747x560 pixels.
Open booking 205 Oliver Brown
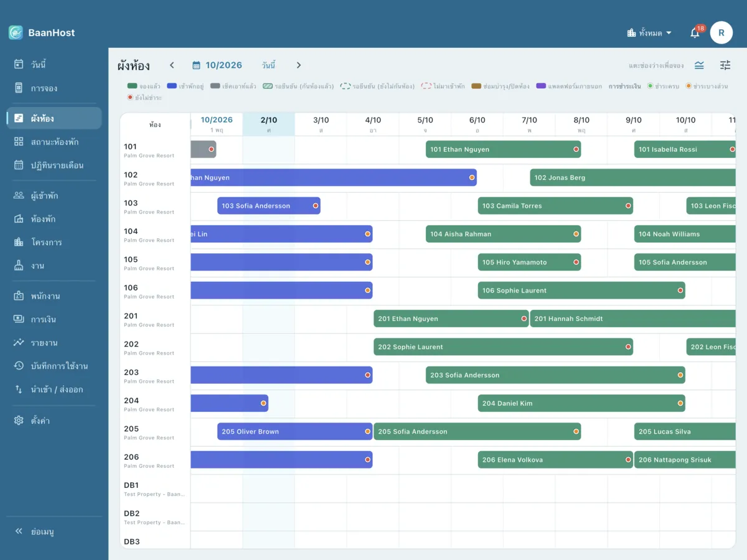pyautogui.click(x=295, y=431)
